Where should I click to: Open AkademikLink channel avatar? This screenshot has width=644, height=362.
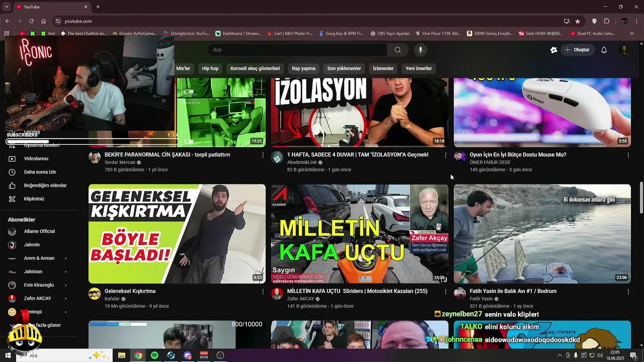pos(277,157)
